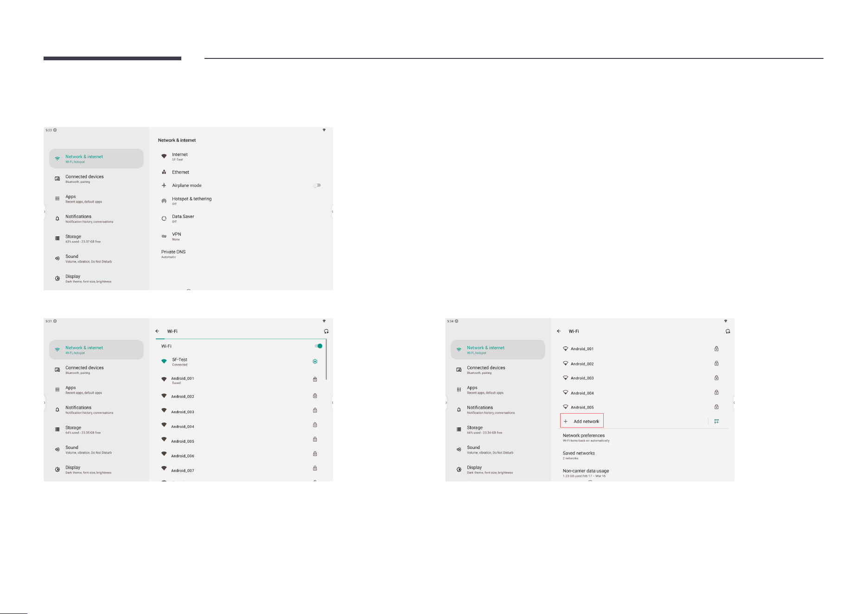Viewport: 868px width, 614px height.
Task: Toggle the Wi-Fi switch in 5:31 screen
Action: (x=319, y=346)
